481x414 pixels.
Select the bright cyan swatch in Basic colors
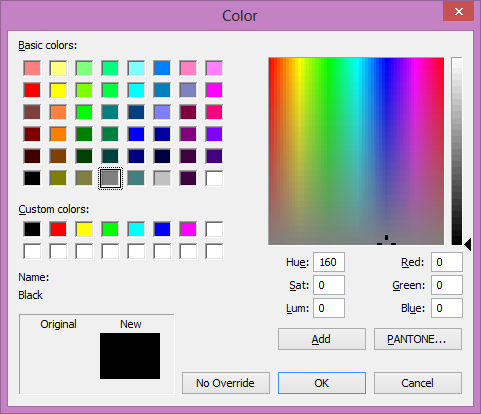coord(136,90)
